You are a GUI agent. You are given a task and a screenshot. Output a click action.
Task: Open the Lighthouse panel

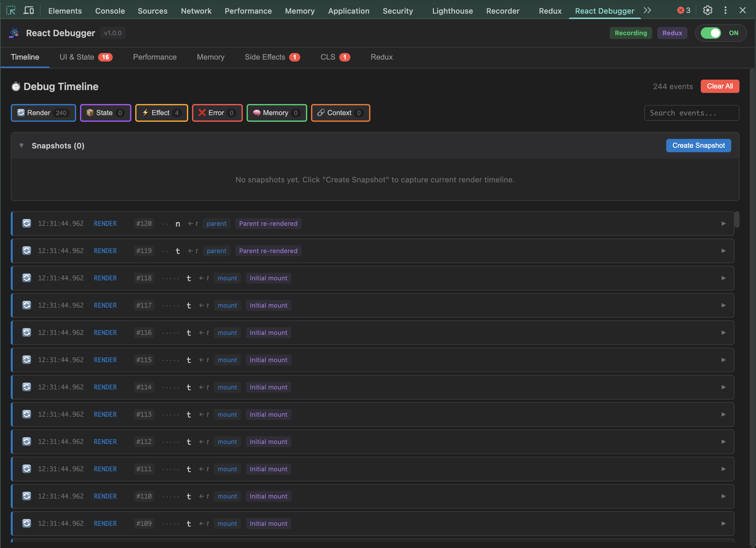452,11
